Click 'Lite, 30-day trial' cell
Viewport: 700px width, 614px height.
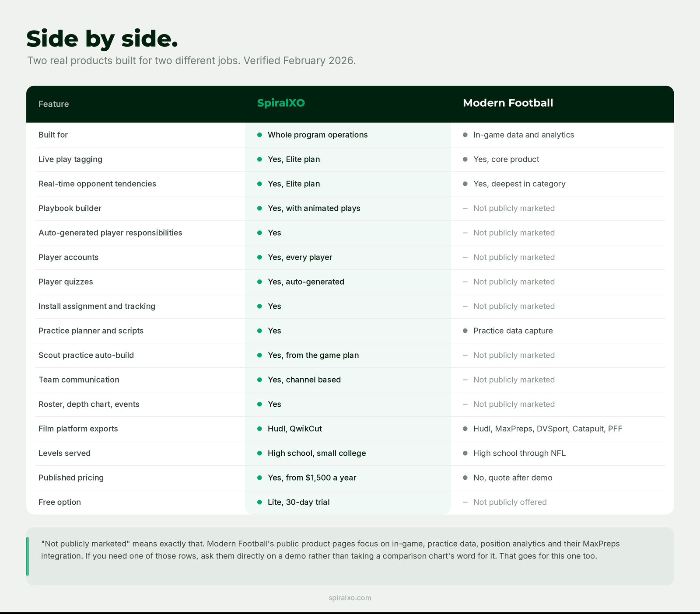point(299,502)
